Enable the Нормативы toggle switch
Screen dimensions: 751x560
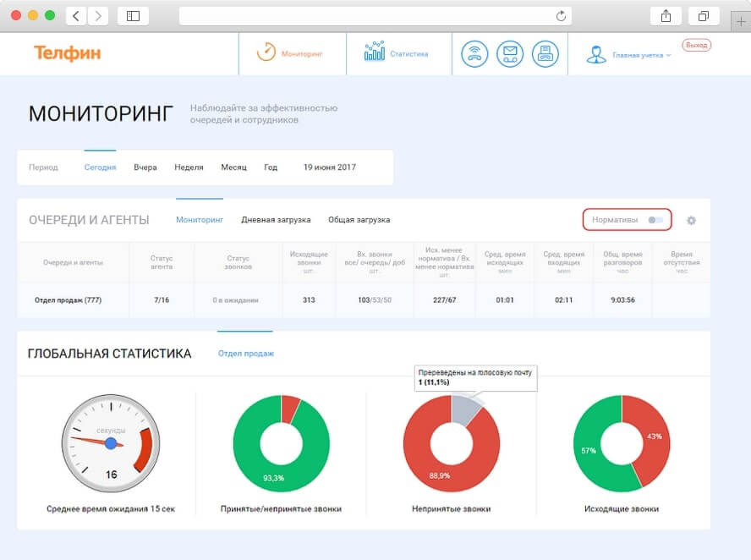tap(655, 218)
